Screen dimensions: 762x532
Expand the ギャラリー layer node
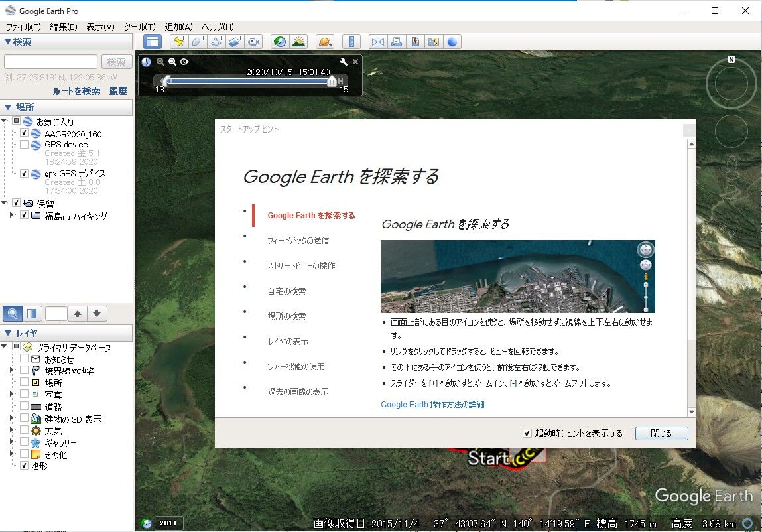tap(12, 442)
